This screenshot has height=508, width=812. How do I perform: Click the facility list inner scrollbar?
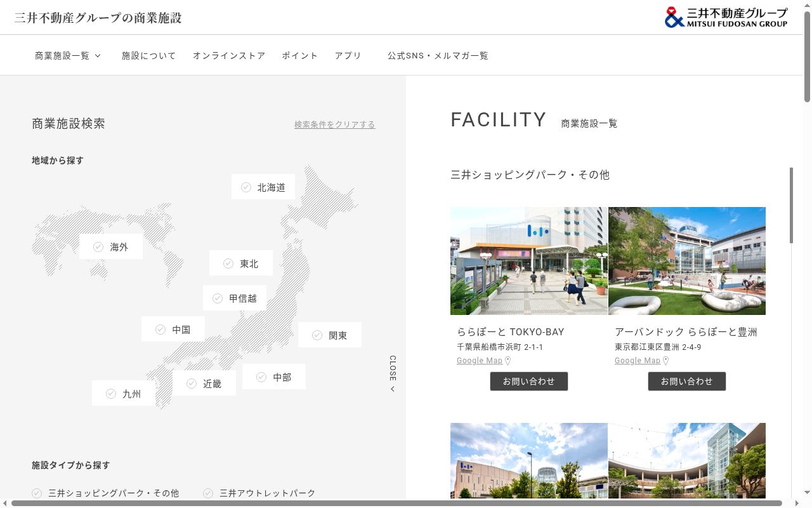pyautogui.click(x=791, y=205)
